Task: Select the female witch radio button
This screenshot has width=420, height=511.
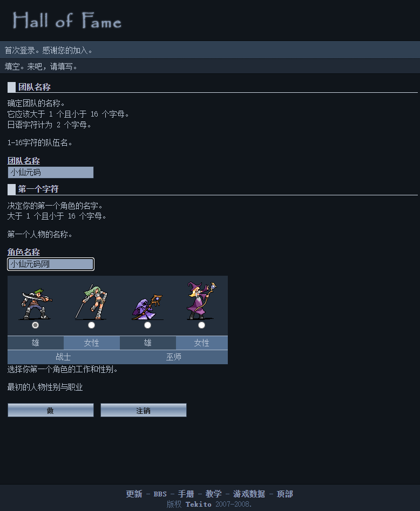Action: tap(201, 325)
